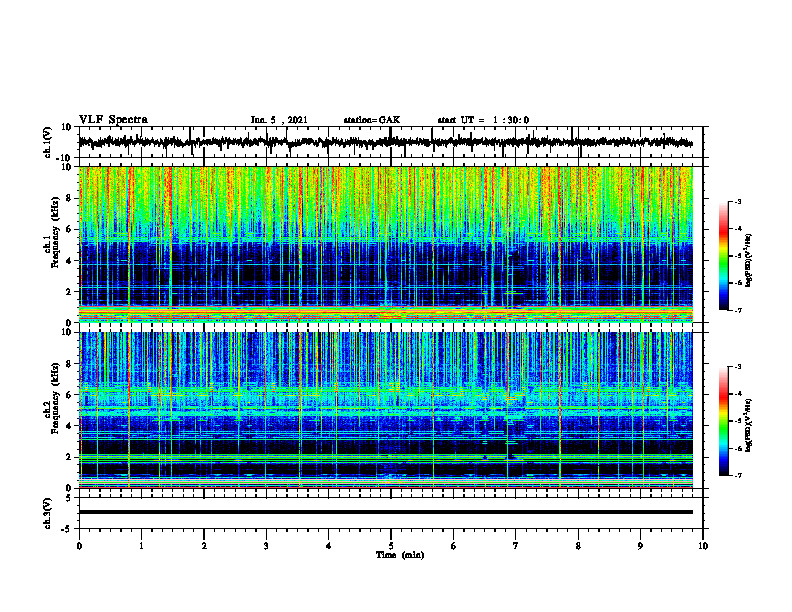Click the 10 tick label on Time axis
This screenshot has height=612, width=792.
(x=703, y=546)
